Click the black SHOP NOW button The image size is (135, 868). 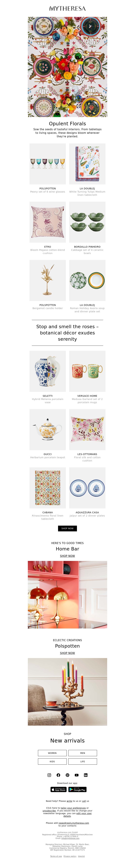point(67,528)
